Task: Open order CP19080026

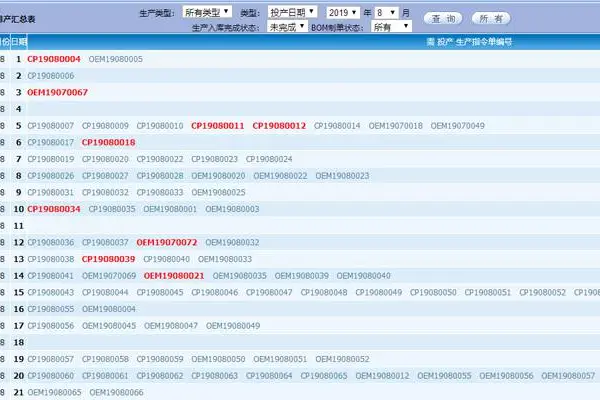Action: pos(51,176)
